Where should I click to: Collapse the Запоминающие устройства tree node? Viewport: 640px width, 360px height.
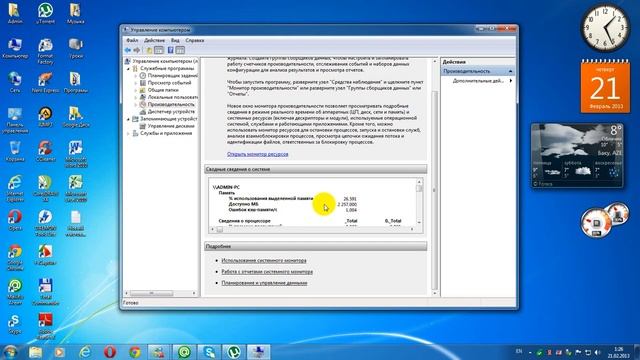(x=129, y=119)
